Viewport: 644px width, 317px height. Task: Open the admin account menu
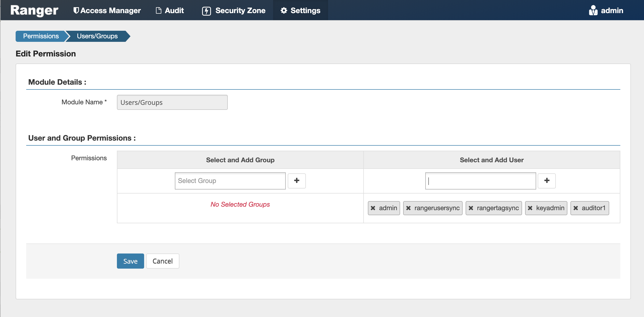(612, 11)
